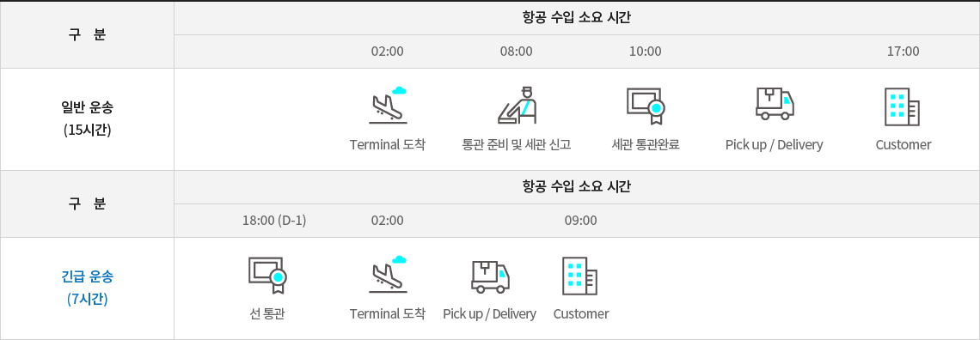Select the 10:00 time marker
Image resolution: width=980 pixels, height=340 pixels.
pos(645,52)
